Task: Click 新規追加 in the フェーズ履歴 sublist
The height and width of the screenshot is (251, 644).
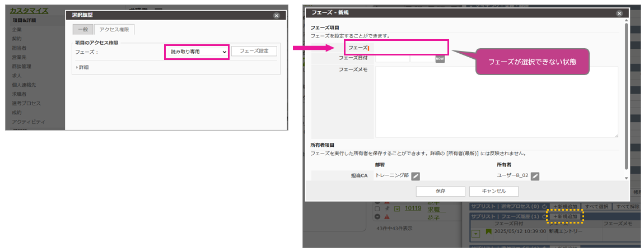Action: (x=565, y=216)
